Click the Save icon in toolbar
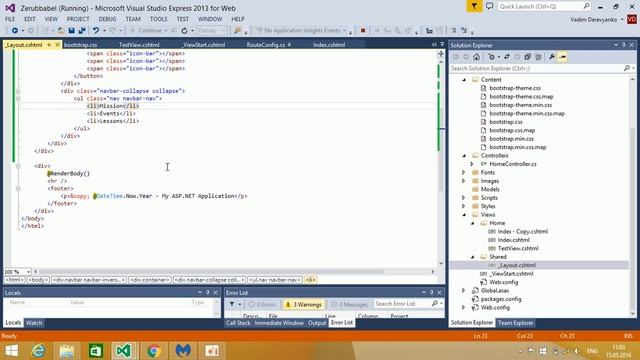Viewport: 640px width, 360px height. pyautogui.click(x=71, y=31)
